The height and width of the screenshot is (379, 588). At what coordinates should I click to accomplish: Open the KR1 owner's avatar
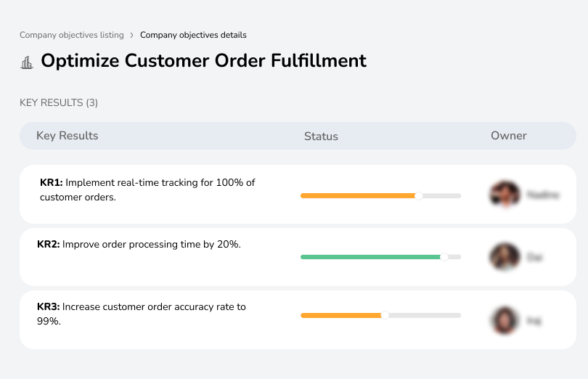505,195
